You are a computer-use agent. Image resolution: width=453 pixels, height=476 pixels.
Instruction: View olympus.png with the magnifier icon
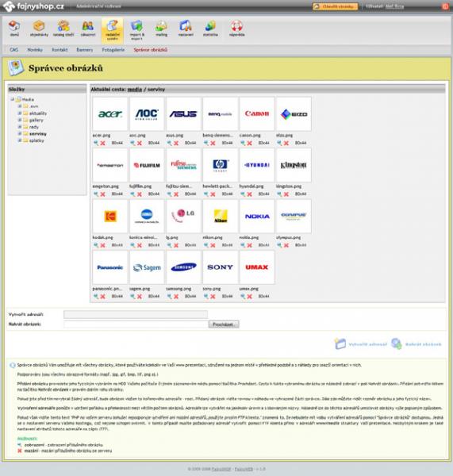tap(279, 245)
